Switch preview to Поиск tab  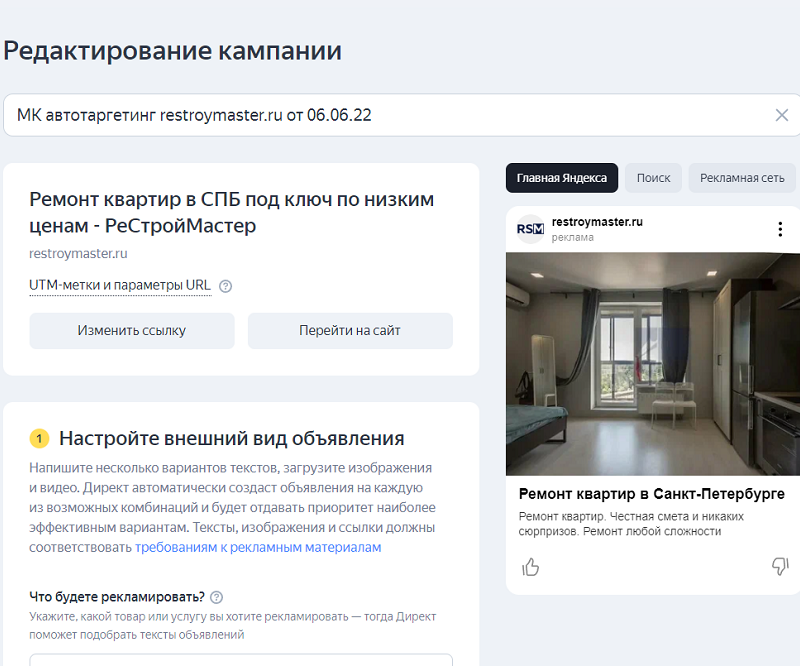653,178
